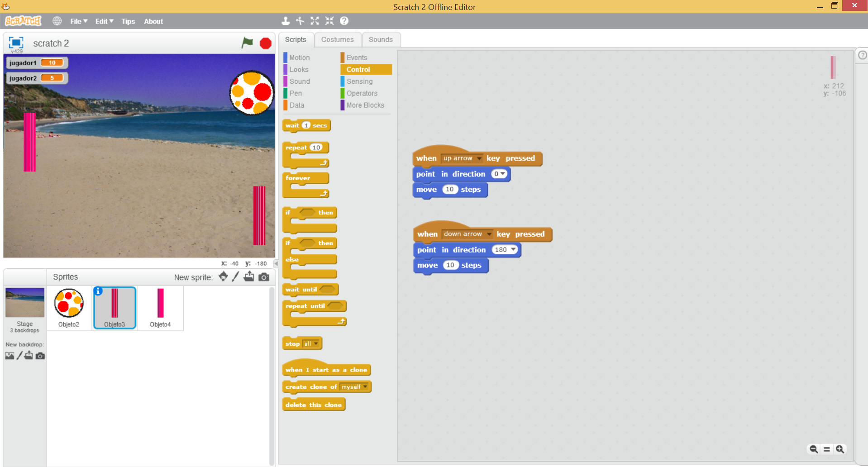Open the File menu
The width and height of the screenshot is (868, 467).
tap(78, 21)
